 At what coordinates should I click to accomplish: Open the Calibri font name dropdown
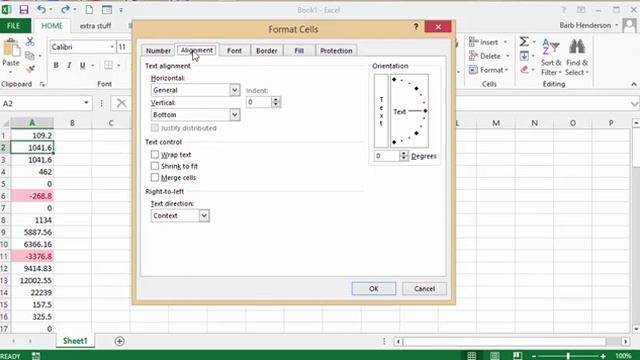112,47
